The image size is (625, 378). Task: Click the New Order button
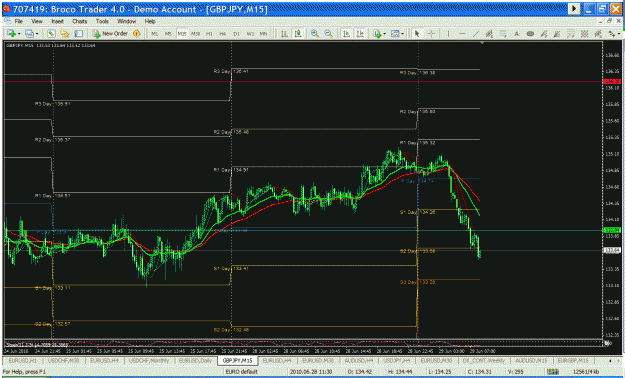110,34
